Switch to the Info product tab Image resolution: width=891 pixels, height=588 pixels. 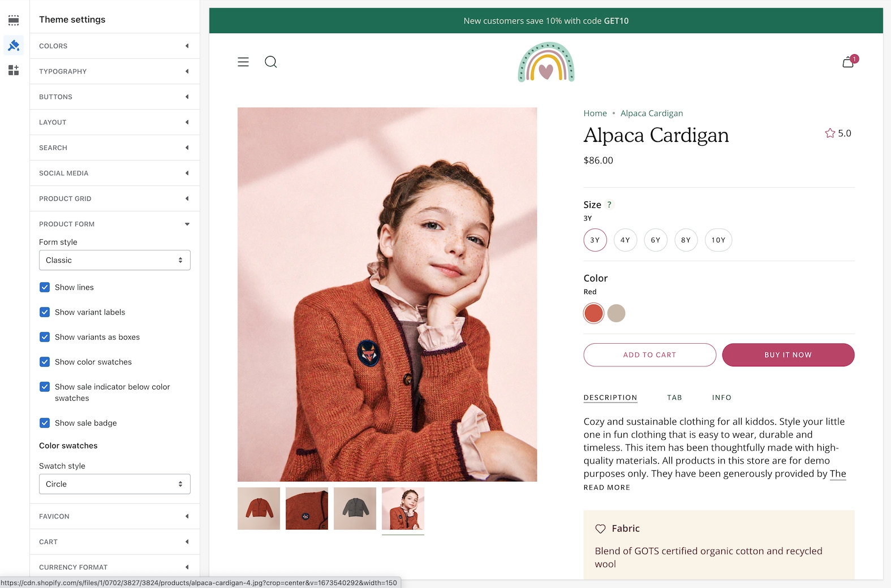pyautogui.click(x=721, y=397)
